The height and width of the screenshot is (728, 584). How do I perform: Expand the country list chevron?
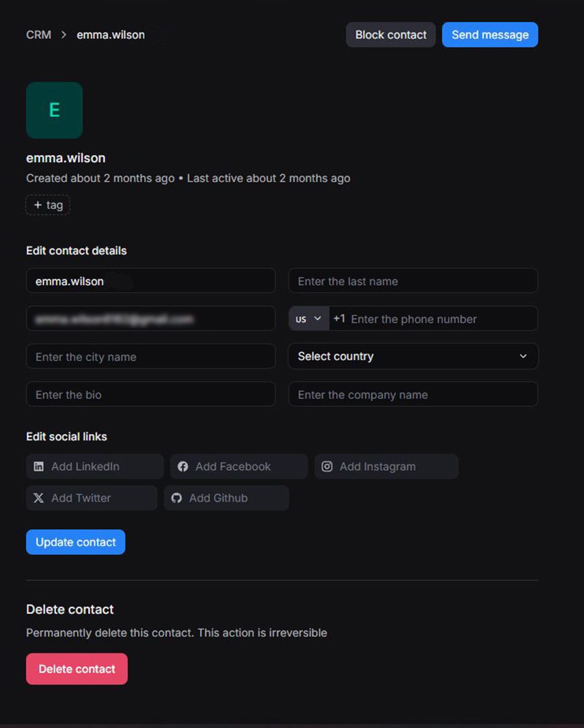click(523, 356)
